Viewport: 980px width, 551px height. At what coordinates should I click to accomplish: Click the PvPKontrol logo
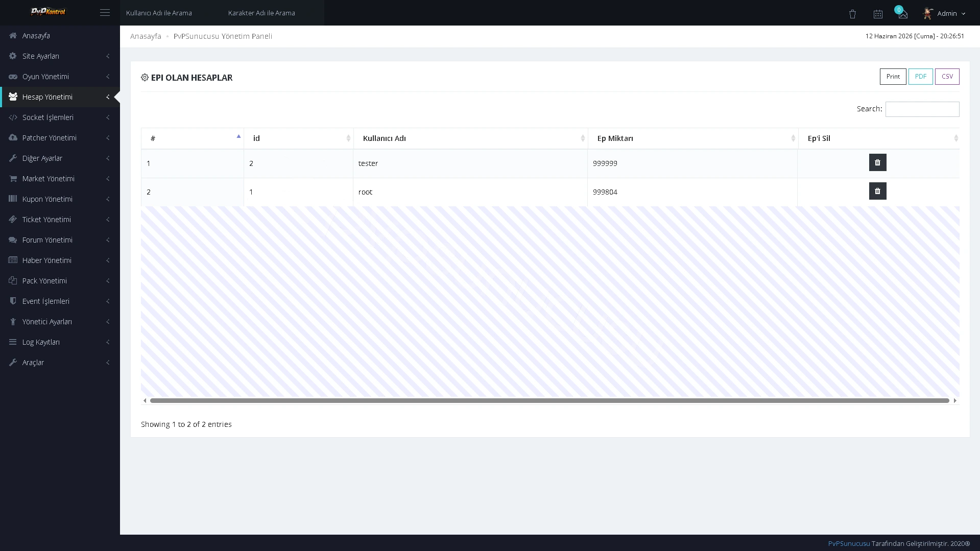48,12
